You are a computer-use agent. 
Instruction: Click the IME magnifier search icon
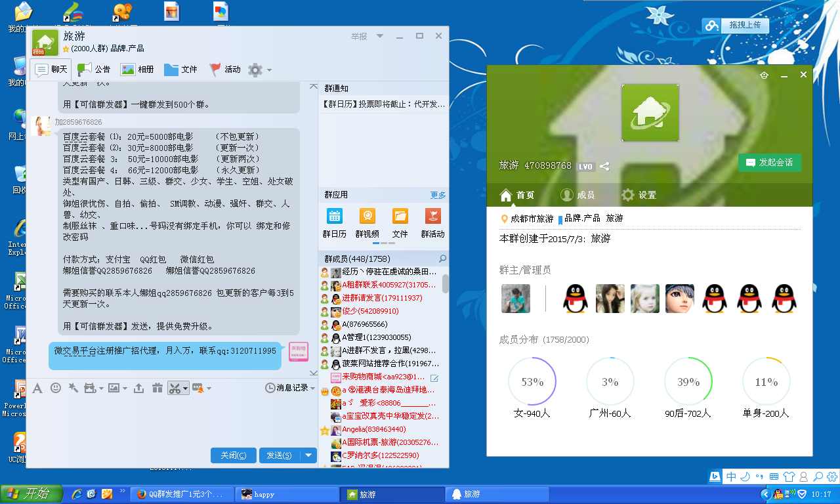pyautogui.click(x=818, y=476)
